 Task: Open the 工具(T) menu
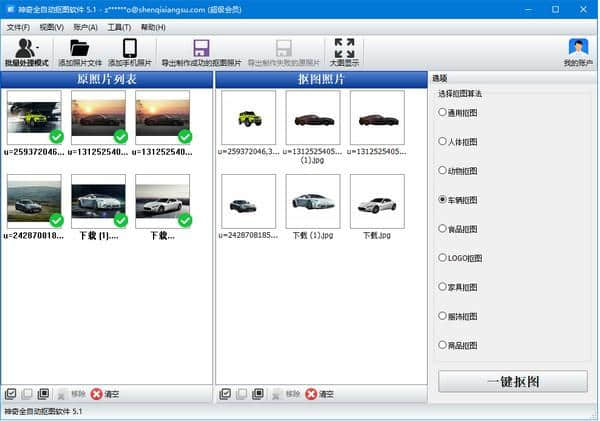pos(119,27)
